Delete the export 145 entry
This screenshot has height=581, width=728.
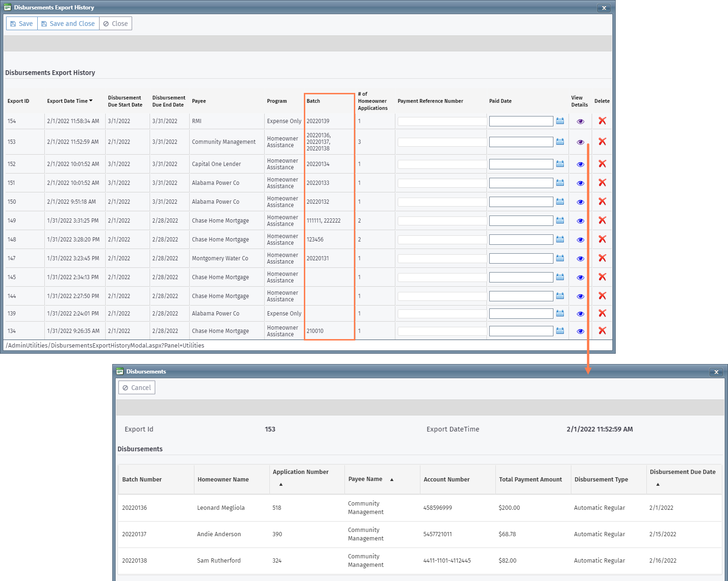pyautogui.click(x=602, y=277)
